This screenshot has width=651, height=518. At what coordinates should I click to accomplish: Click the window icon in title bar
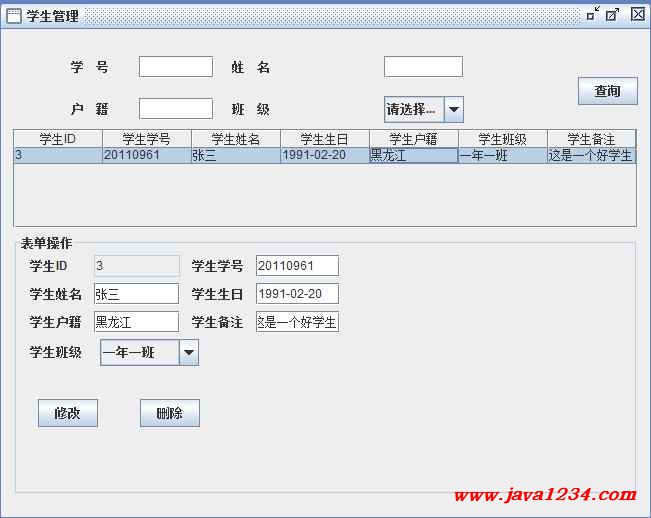(x=14, y=16)
